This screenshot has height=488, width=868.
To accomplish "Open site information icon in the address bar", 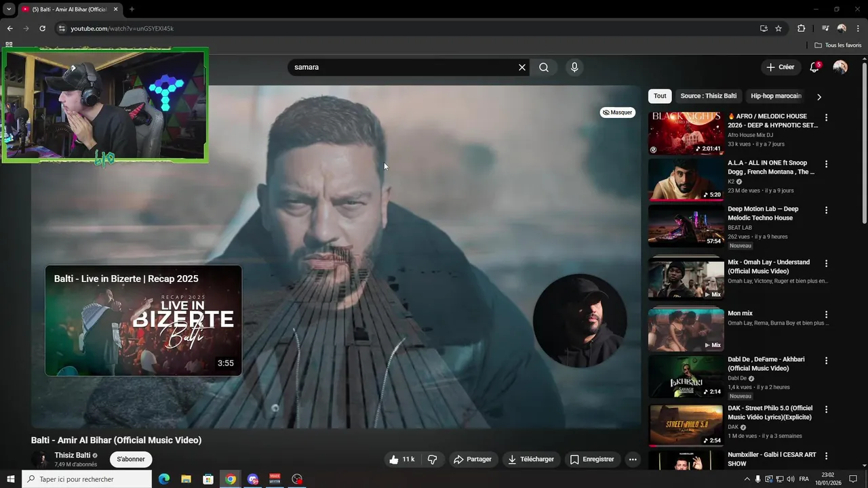I will 61,28.
